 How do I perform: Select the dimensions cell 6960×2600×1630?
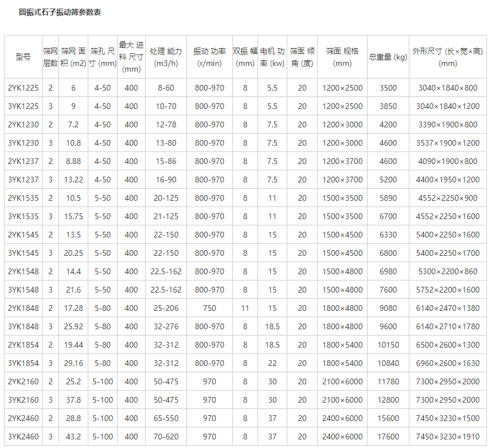tap(447, 363)
